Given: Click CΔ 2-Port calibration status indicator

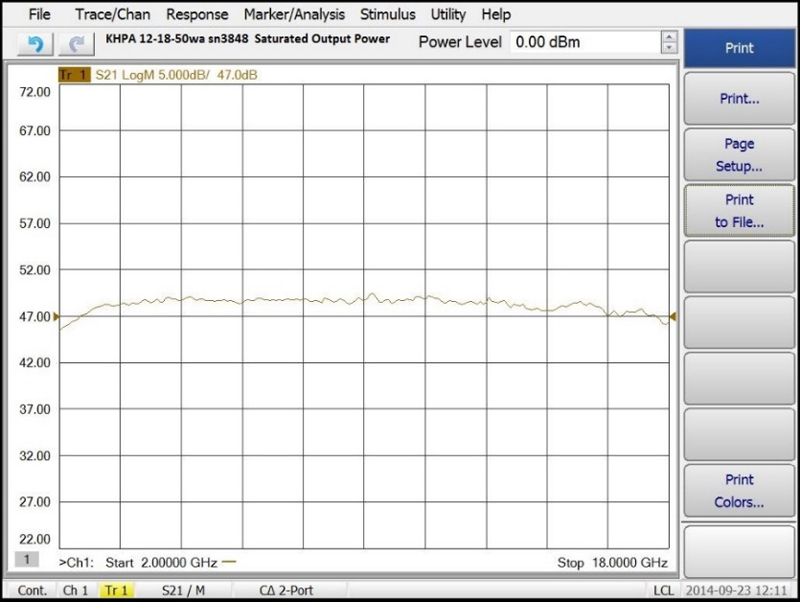Looking at the screenshot, I should click(x=286, y=591).
